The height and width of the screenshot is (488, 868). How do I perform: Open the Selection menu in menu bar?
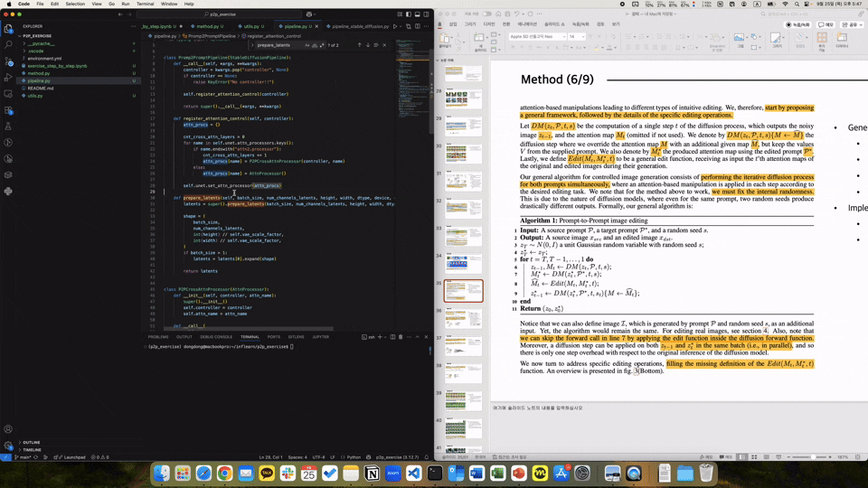tap(75, 4)
